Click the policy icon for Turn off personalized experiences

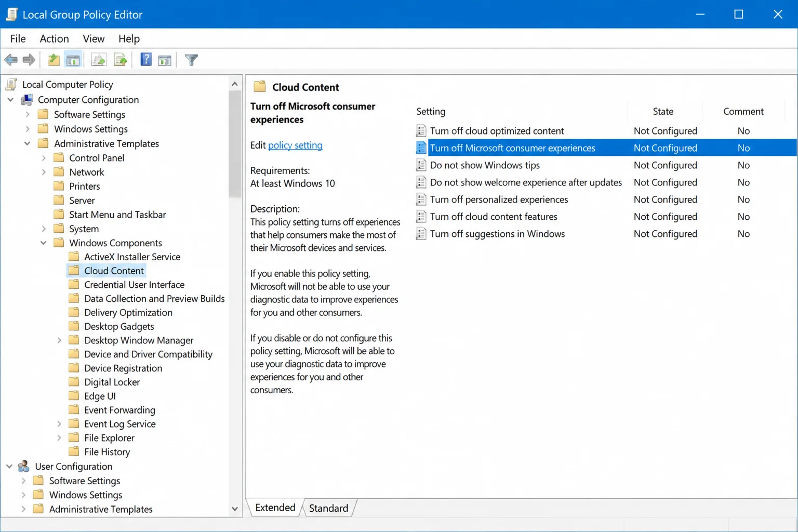[421, 199]
